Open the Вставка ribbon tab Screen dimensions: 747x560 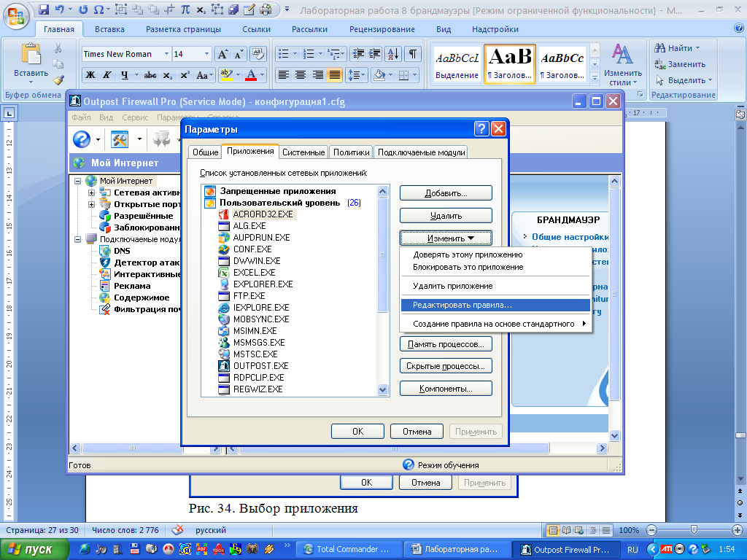tap(109, 29)
